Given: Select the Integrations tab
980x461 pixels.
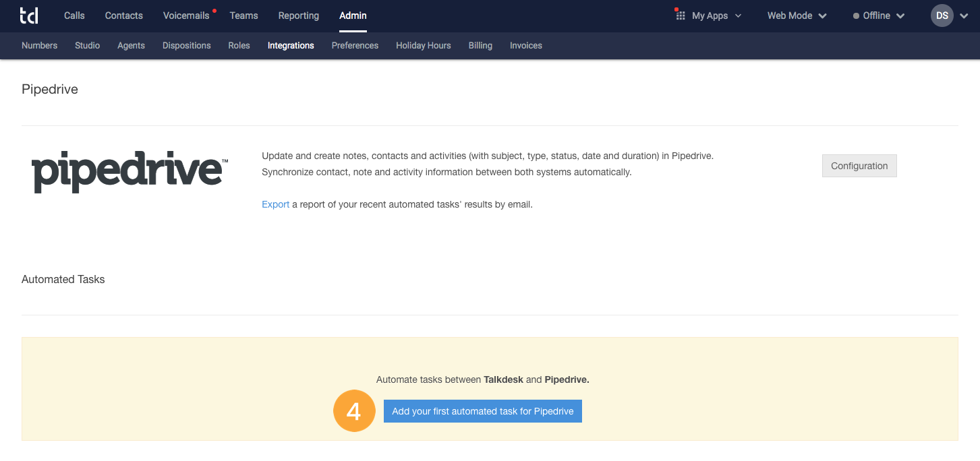Looking at the screenshot, I should point(291,45).
